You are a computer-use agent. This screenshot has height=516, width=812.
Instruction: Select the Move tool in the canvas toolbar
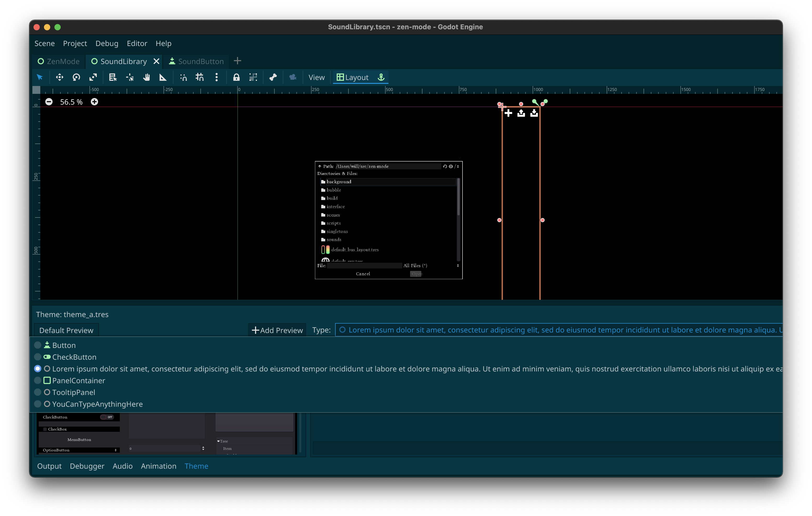point(59,77)
